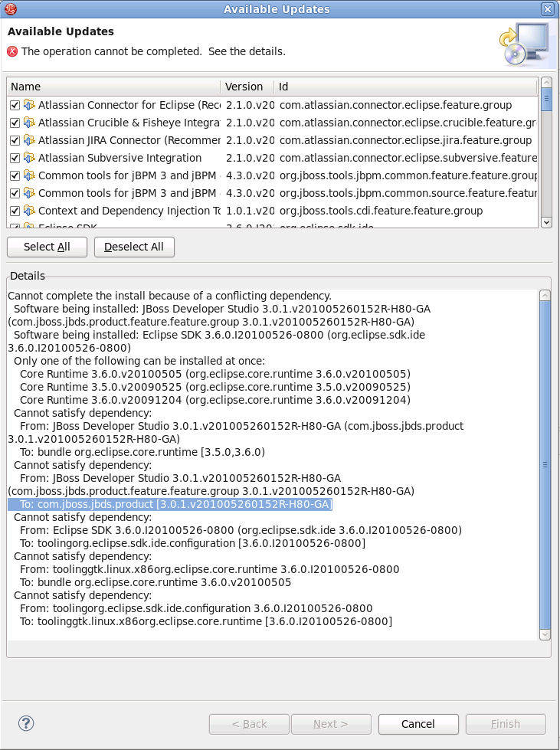Close the Available Updates dialog

pos(548,8)
